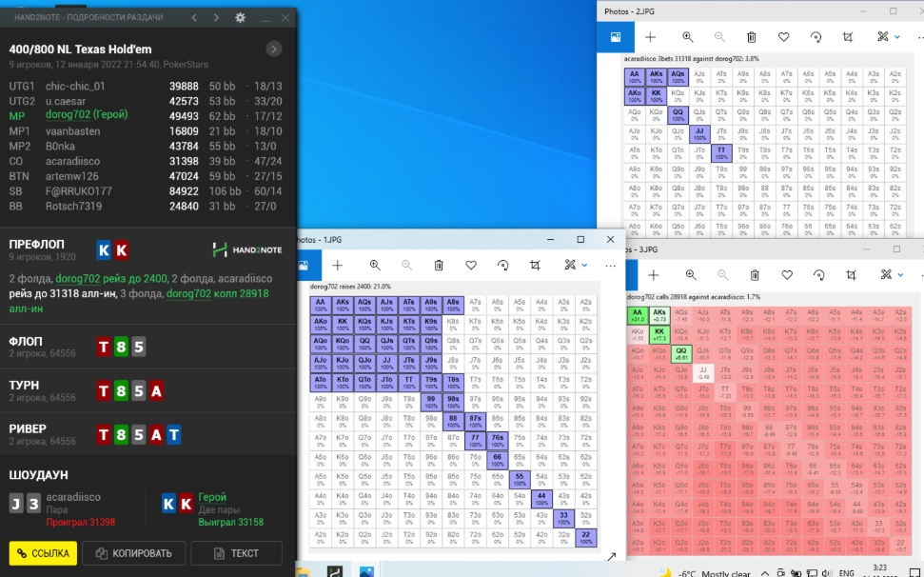This screenshot has height=577, width=924.
Task: Click РИВЕР section label
Action: (27, 428)
